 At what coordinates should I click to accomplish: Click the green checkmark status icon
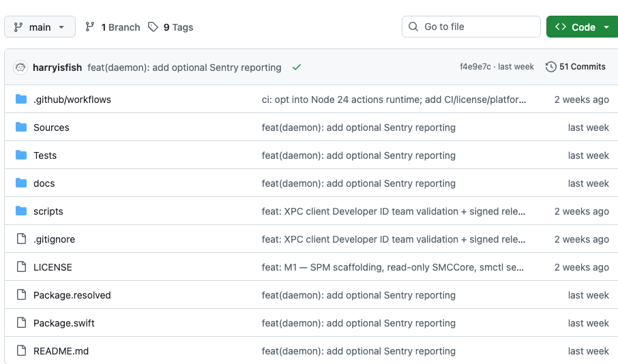coord(297,67)
